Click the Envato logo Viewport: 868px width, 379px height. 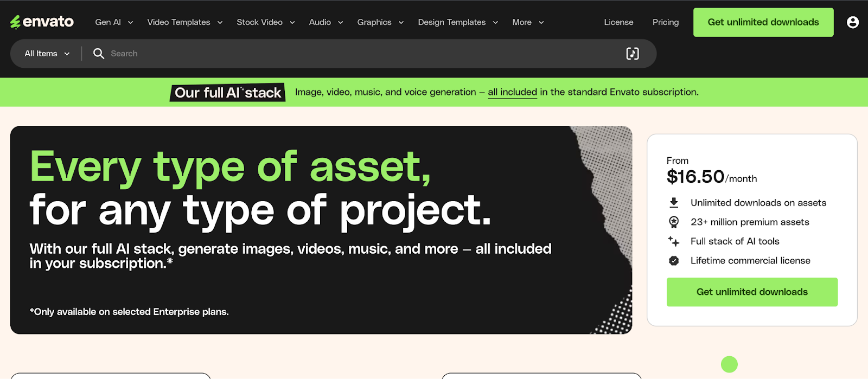pos(42,22)
